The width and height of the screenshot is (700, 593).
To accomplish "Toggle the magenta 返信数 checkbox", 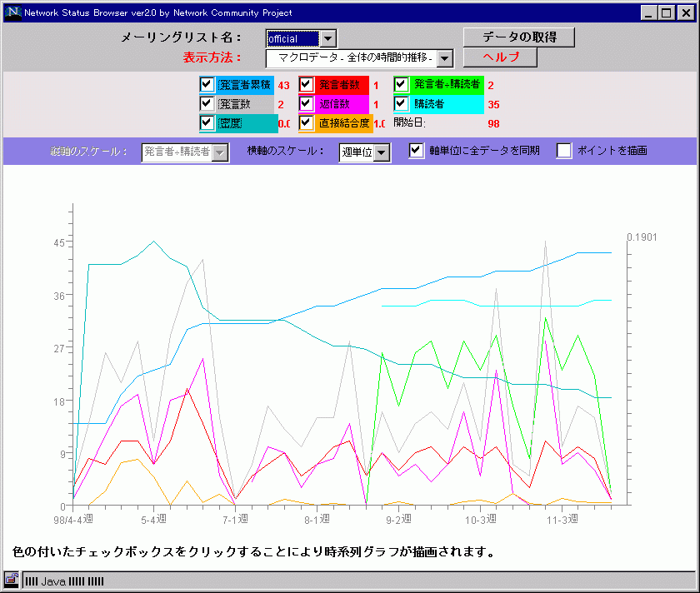I will [306, 104].
